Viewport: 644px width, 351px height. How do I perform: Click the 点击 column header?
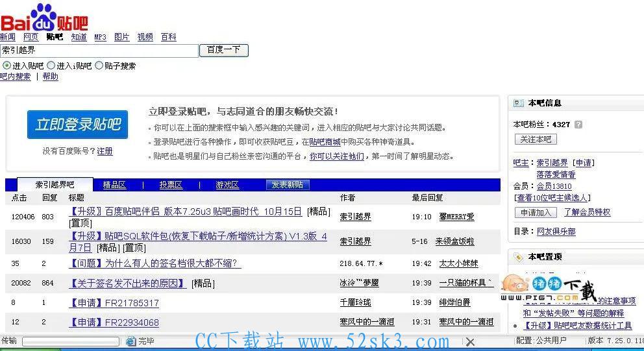(19, 198)
